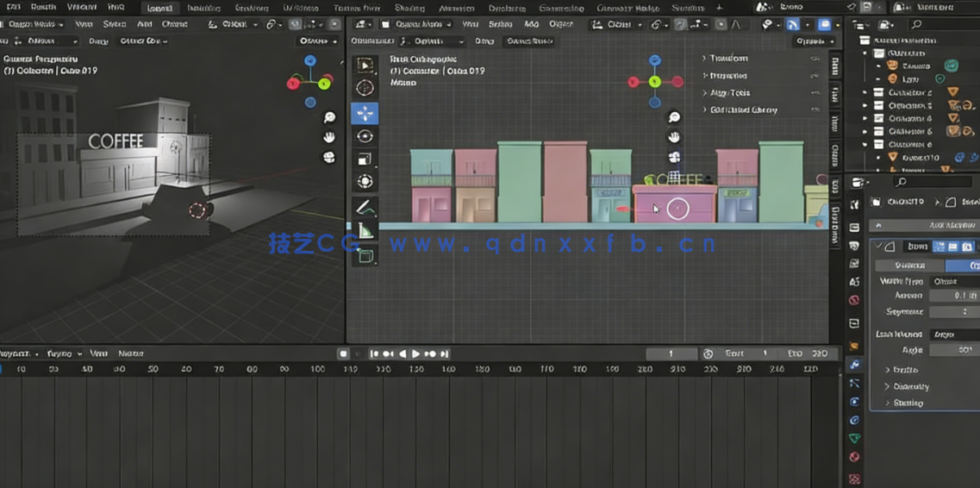Viewport: 980px width, 488px height.
Task: Toggle the proportional editing button in right viewport
Action: click(x=721, y=25)
